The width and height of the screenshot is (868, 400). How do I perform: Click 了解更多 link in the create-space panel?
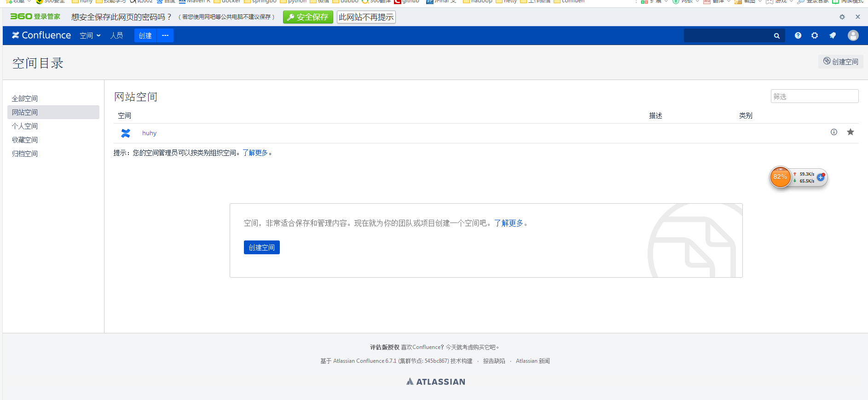click(509, 223)
